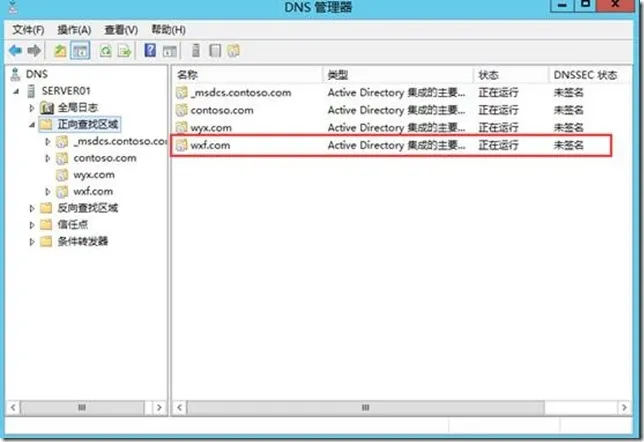The image size is (644, 442).
Task: Click the list pane horizontal scrollbar thumb
Action: coord(366,407)
